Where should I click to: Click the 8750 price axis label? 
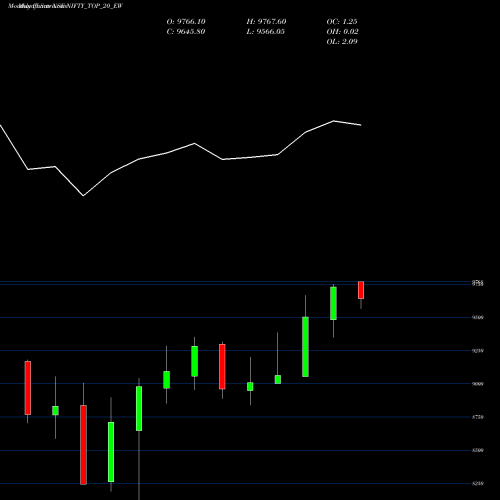(x=478, y=417)
